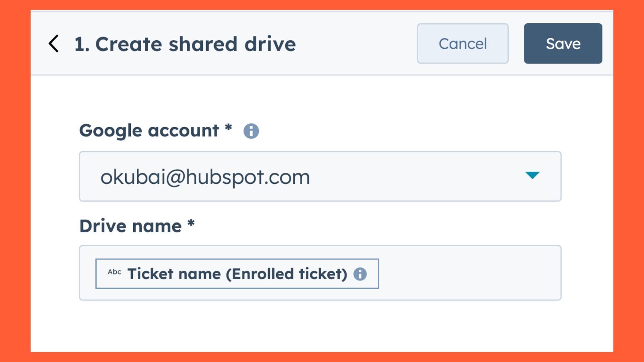Click the "1. Create shared drive" title
This screenshot has height=362, width=644.
point(185,44)
